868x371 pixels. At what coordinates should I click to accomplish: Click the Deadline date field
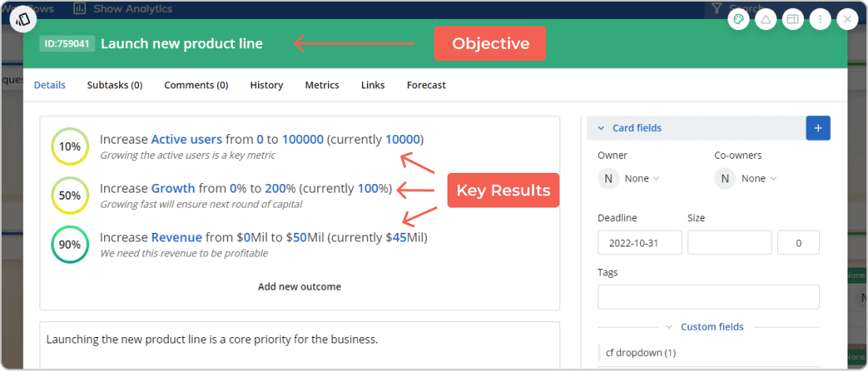pos(640,243)
